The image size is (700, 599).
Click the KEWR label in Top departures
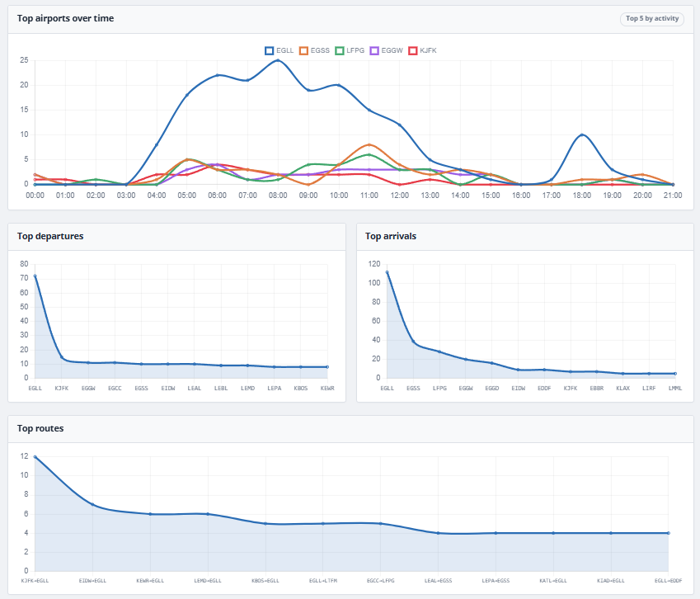click(327, 388)
